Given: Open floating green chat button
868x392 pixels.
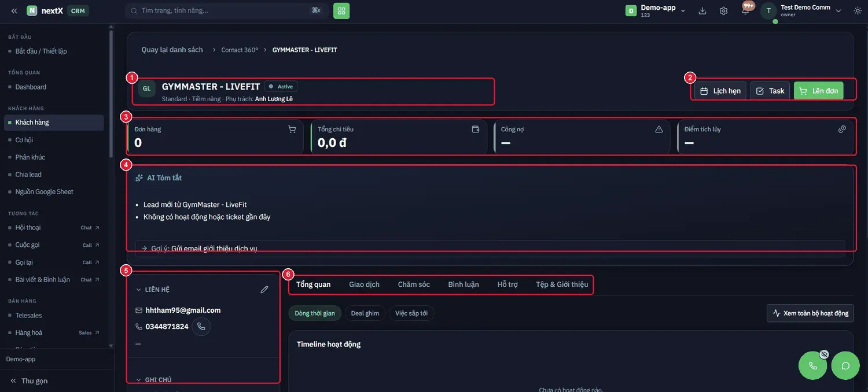Looking at the screenshot, I should (845, 365).
